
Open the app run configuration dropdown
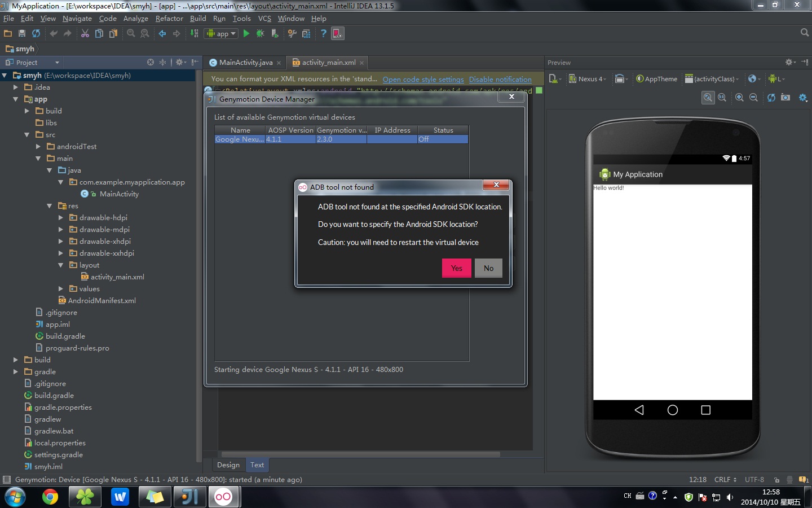(x=220, y=33)
